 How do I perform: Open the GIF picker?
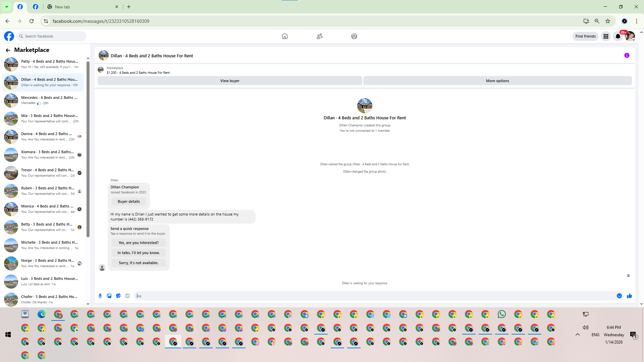[x=127, y=296]
